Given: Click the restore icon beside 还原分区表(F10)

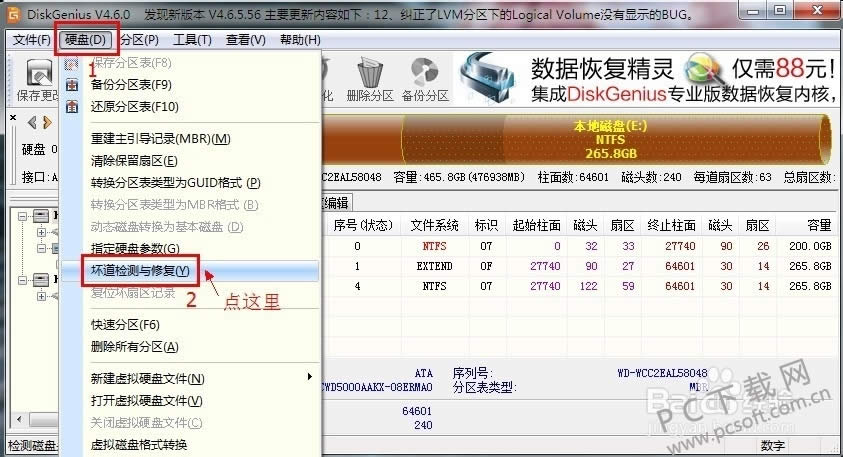Looking at the screenshot, I should (72, 106).
